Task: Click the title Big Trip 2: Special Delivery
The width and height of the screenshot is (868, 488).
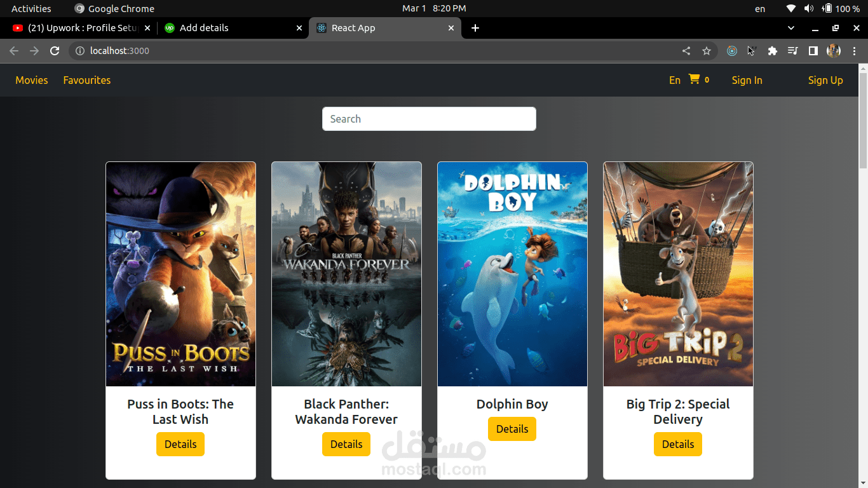Action: pyautogui.click(x=678, y=412)
